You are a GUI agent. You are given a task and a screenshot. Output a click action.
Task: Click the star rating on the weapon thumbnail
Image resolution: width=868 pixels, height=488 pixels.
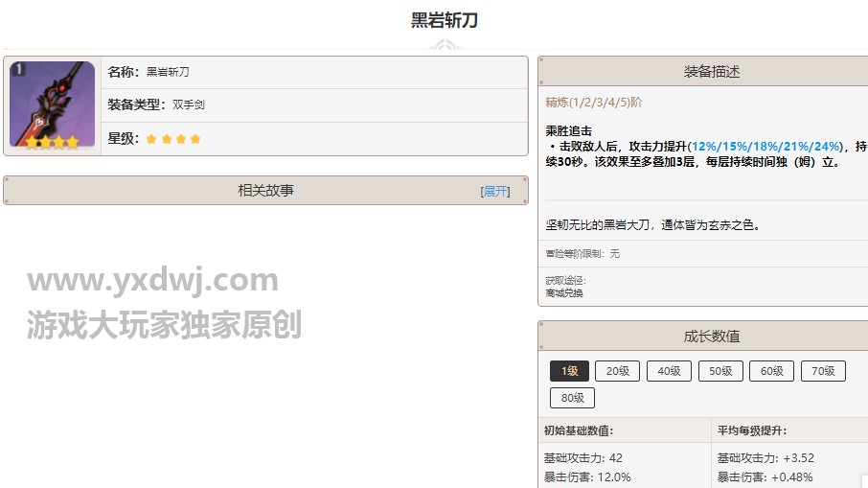[x=52, y=143]
